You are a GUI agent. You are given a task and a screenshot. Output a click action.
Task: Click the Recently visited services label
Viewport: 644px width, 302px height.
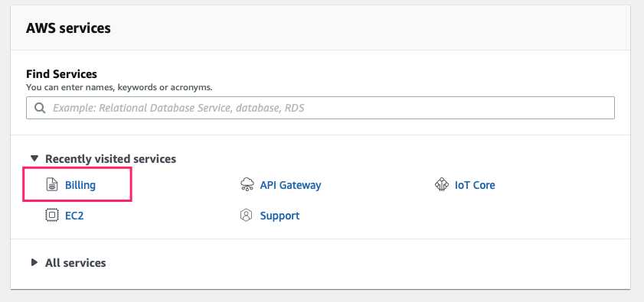point(110,159)
